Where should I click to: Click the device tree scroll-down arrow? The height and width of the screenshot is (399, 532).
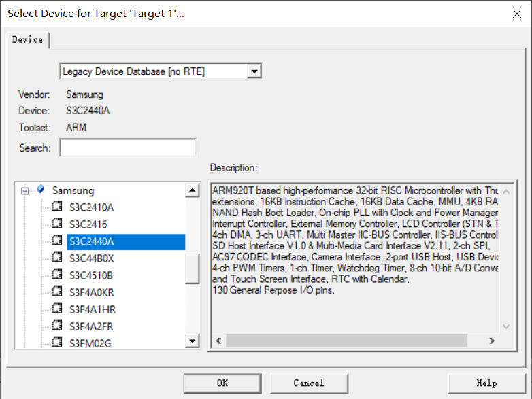tap(193, 341)
